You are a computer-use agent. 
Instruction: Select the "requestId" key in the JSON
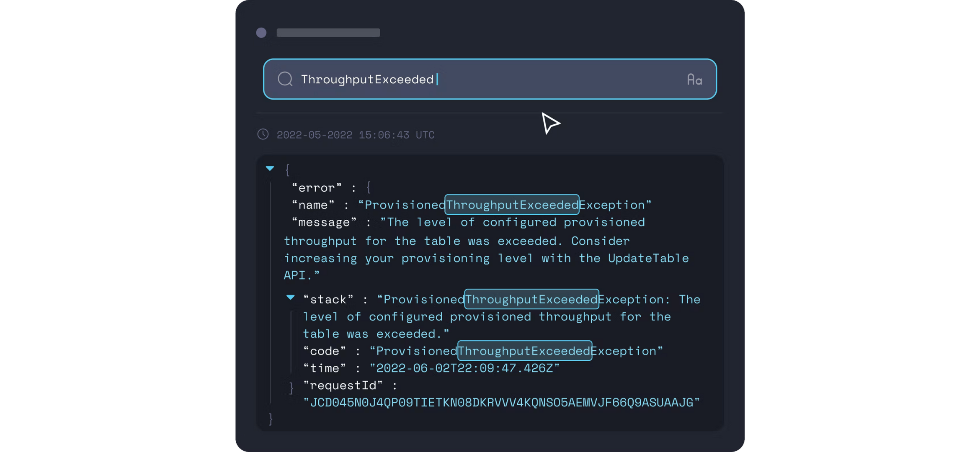pyautogui.click(x=343, y=385)
